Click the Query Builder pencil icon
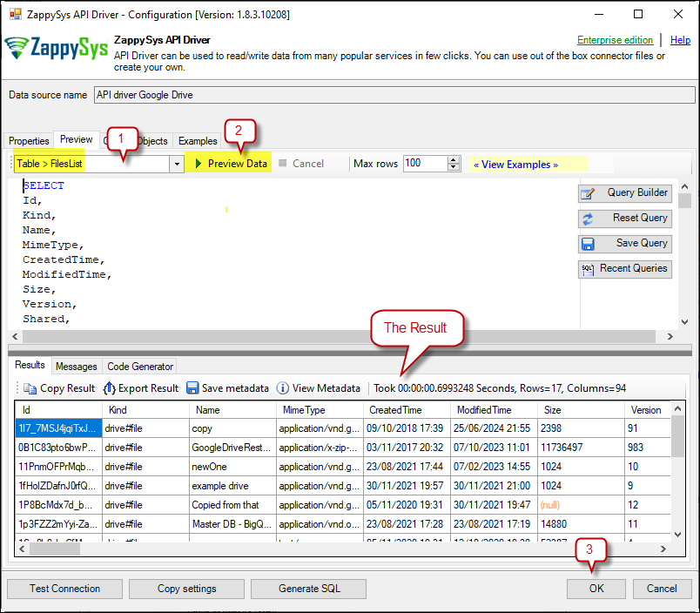 click(588, 194)
